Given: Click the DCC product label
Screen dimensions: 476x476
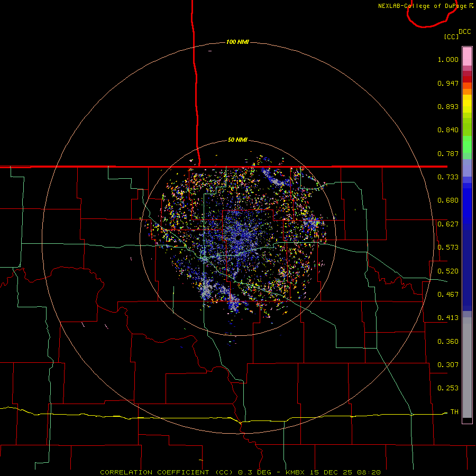Looking at the screenshot, I should [464, 32].
